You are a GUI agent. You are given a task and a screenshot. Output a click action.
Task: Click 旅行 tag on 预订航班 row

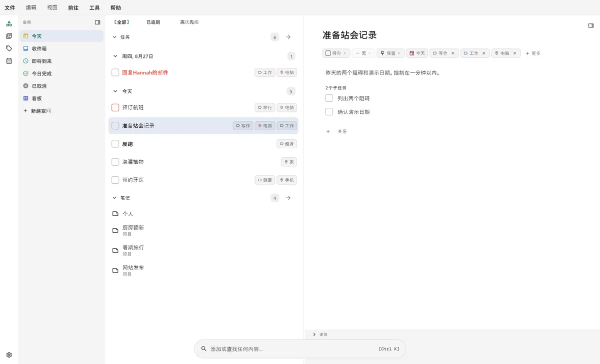265,107
